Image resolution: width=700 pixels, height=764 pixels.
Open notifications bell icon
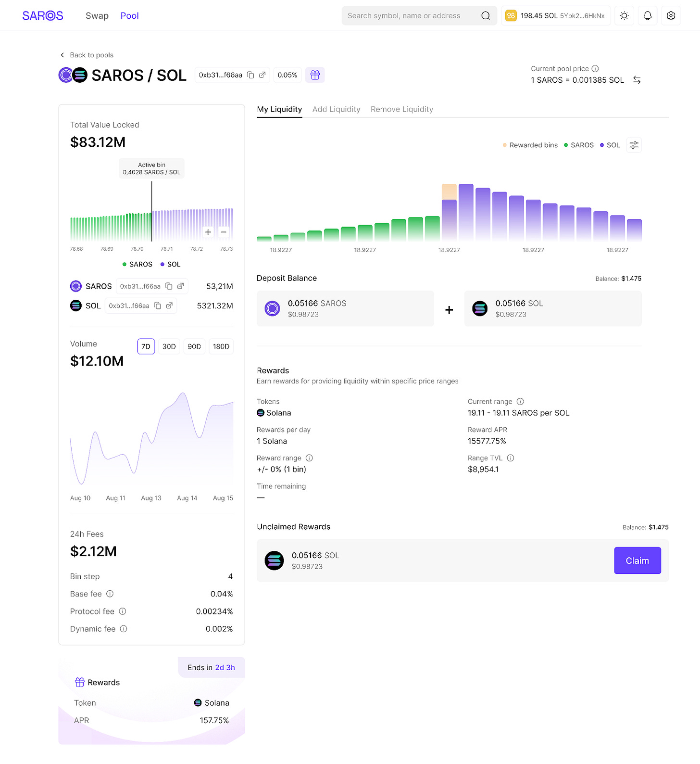[x=648, y=16]
